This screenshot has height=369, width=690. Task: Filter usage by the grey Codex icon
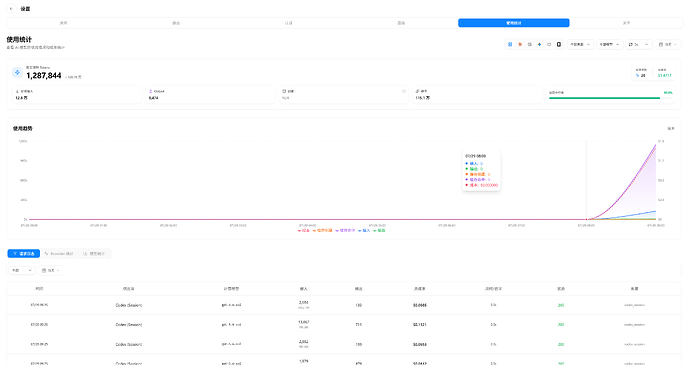pos(529,44)
